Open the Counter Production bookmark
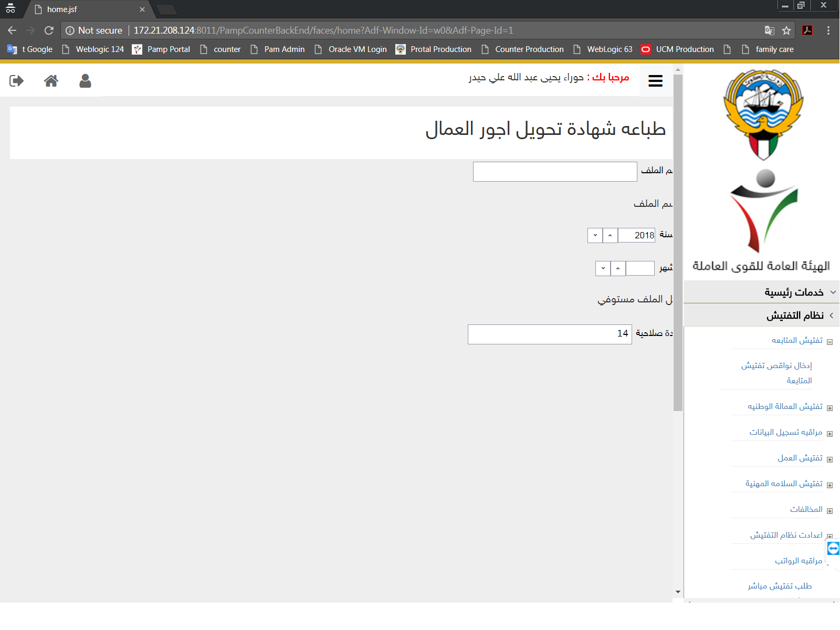Screen dimensions: 840x630 523,49
